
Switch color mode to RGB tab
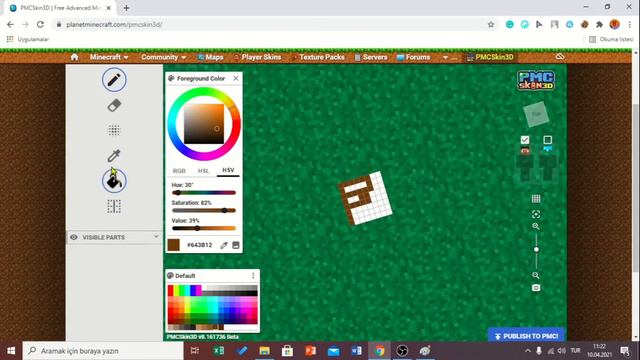[179, 171]
